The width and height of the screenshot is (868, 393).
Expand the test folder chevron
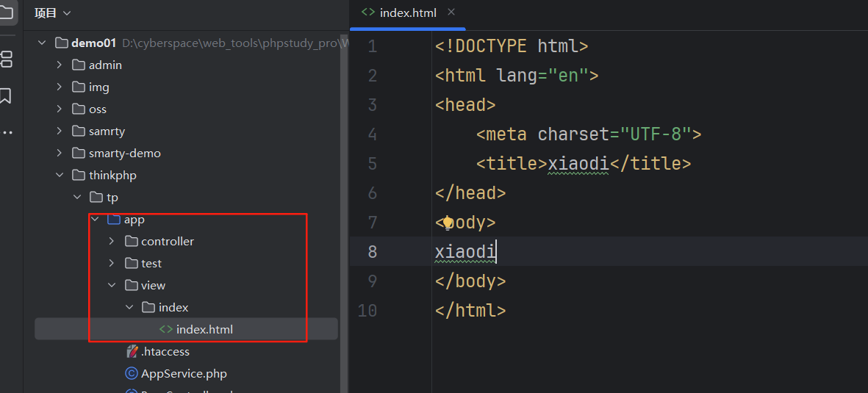(112, 264)
